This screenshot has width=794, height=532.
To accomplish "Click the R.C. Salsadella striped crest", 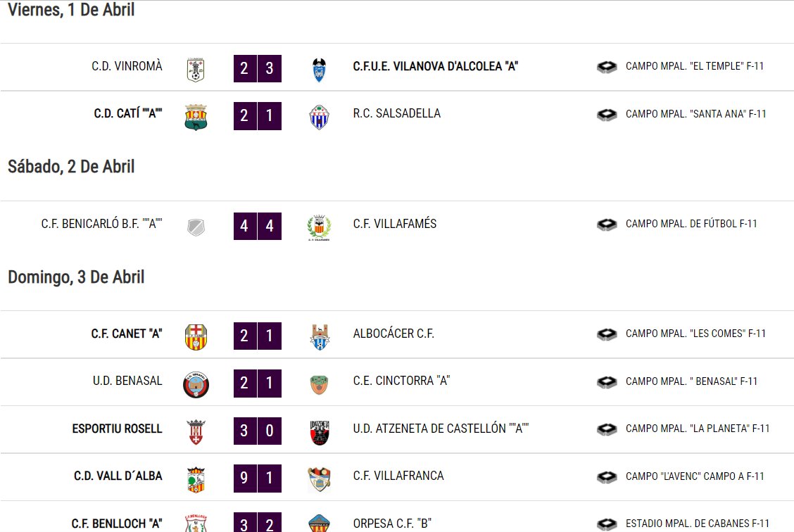I will pos(319,118).
